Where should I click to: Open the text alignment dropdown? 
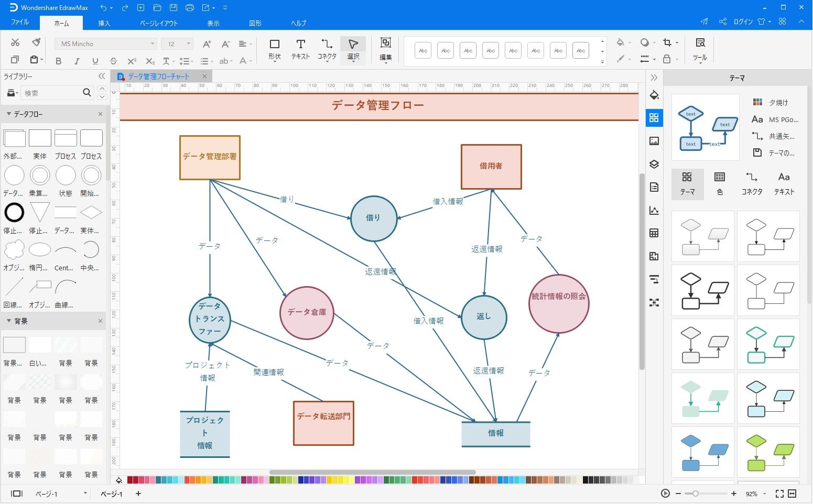coord(245,44)
